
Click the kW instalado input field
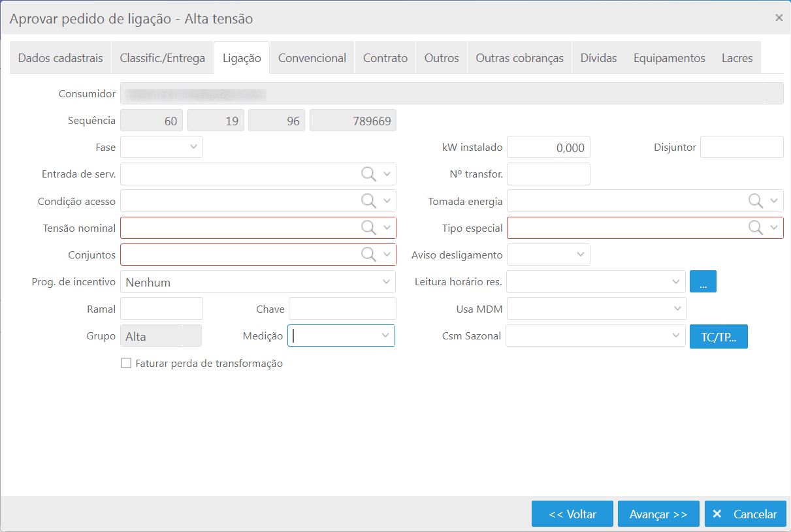click(x=549, y=147)
